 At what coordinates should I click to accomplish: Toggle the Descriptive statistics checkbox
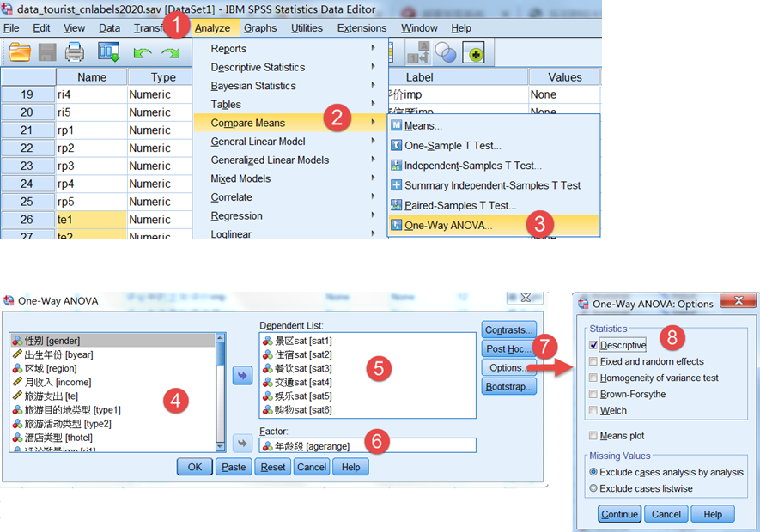[x=593, y=345]
